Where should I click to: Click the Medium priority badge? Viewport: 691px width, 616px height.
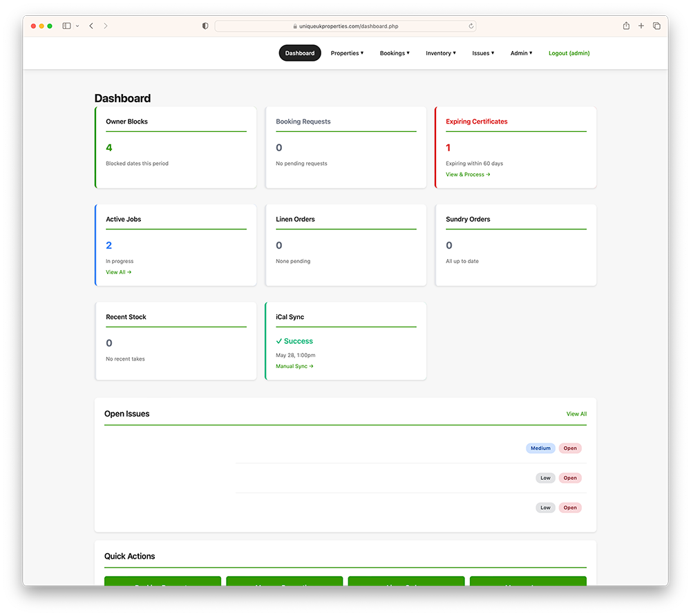[x=540, y=448]
